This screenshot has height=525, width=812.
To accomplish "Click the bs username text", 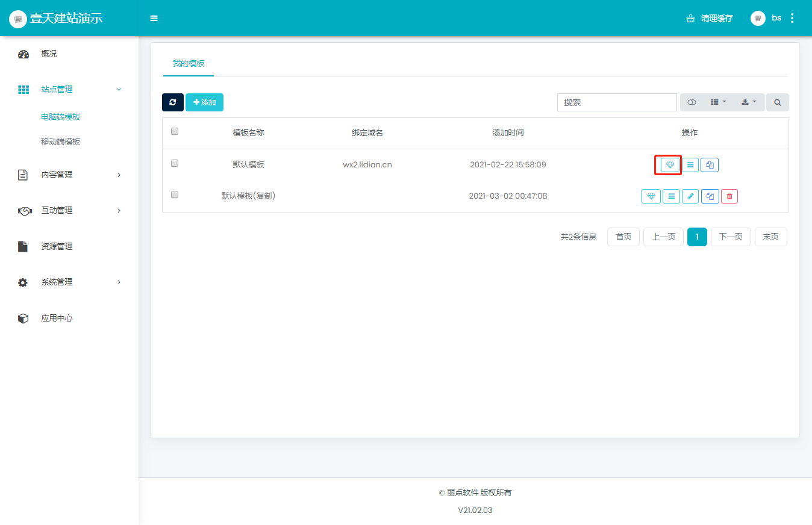I will coord(776,18).
